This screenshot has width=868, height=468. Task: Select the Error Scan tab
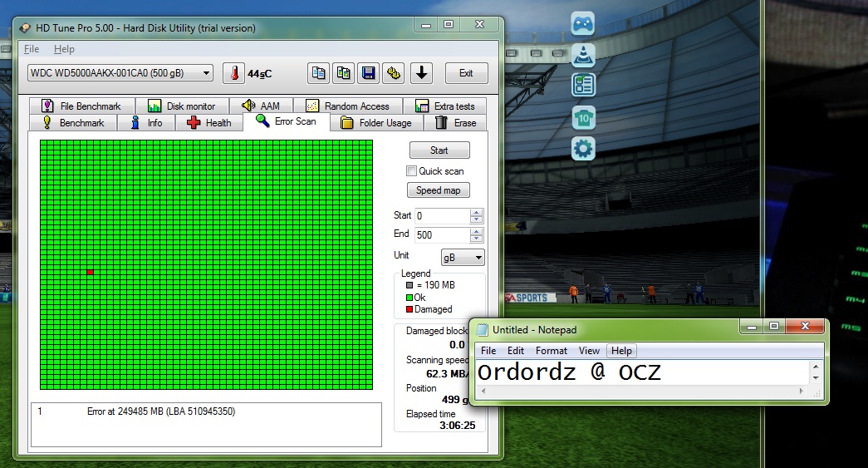(x=287, y=121)
